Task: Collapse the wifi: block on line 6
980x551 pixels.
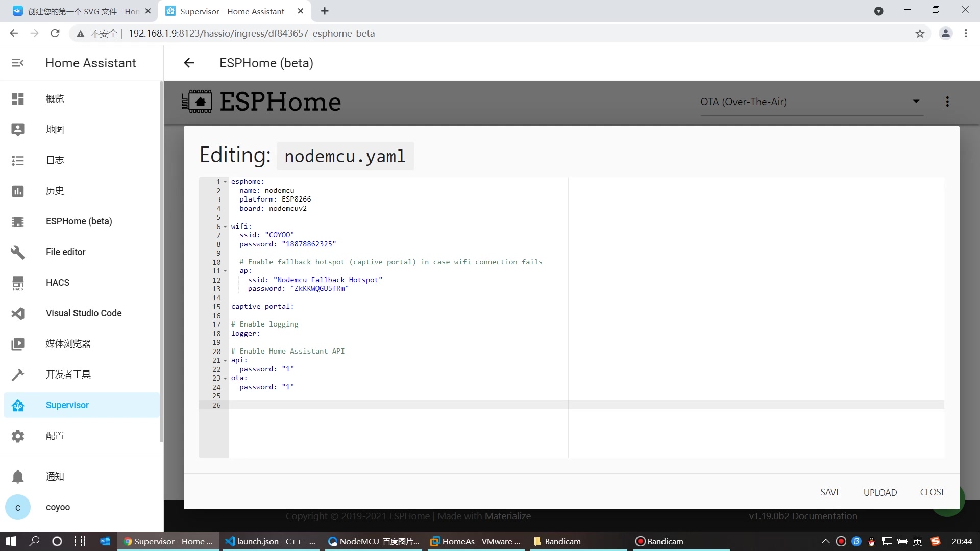Action: click(225, 227)
